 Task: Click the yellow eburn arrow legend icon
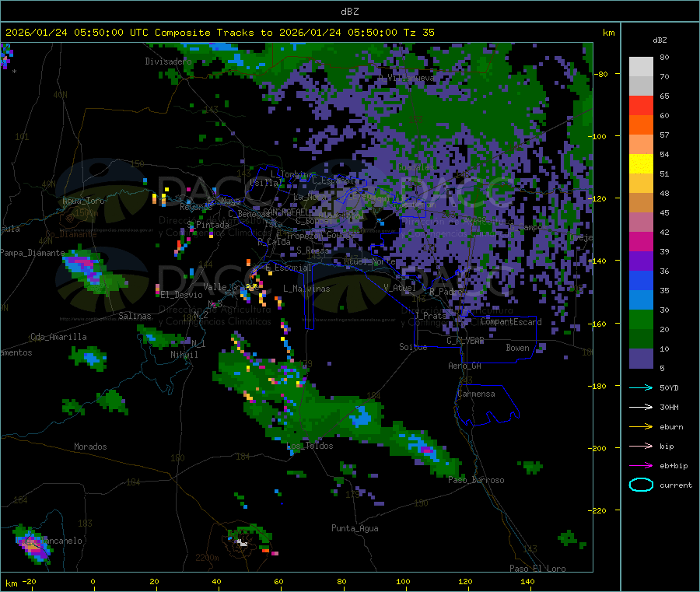(x=641, y=427)
